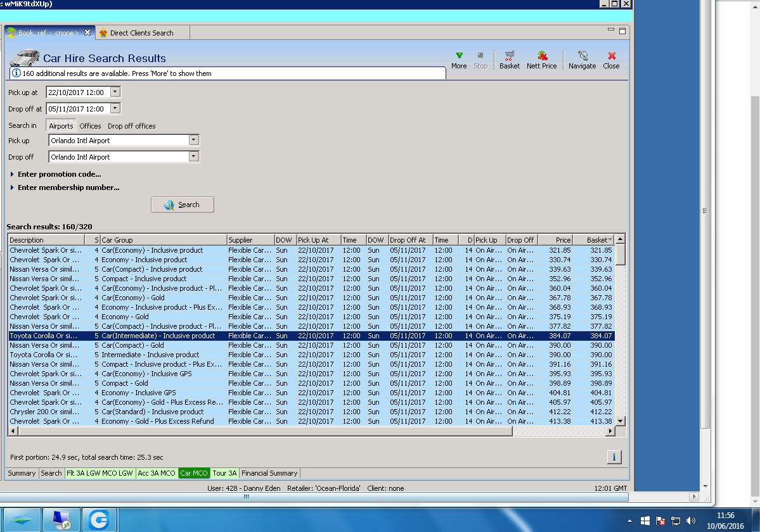
Task: Close the Book. ref. tab via X
Action: click(x=87, y=32)
